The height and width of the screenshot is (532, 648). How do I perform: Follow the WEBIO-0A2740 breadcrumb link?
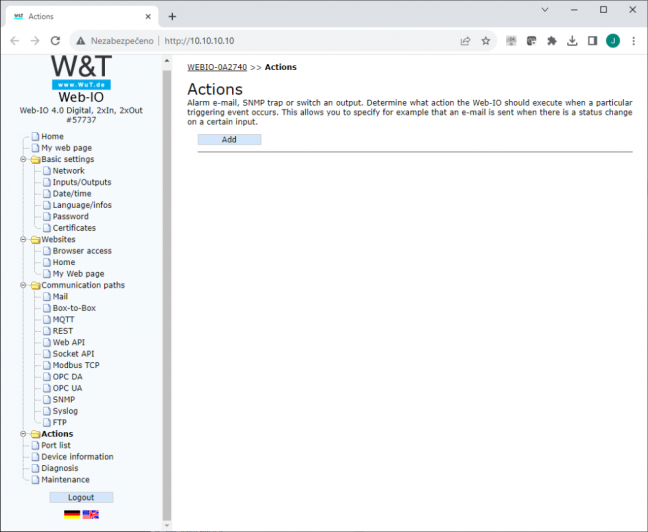click(x=217, y=67)
